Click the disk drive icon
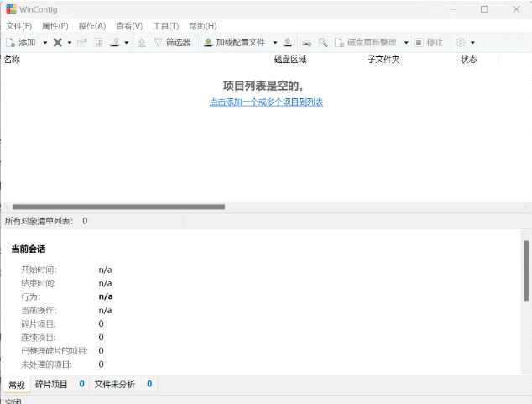The height and width of the screenshot is (404, 532). (x=307, y=43)
